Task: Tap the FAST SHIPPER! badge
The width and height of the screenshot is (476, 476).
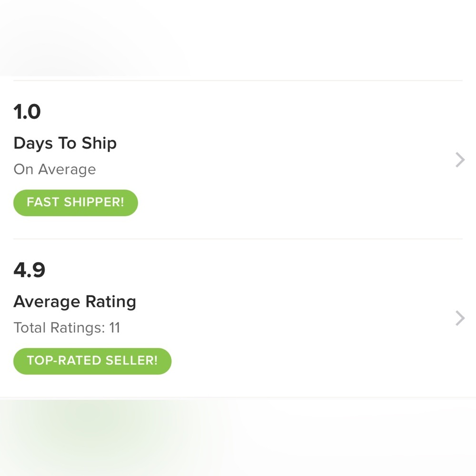Action: coord(75,202)
